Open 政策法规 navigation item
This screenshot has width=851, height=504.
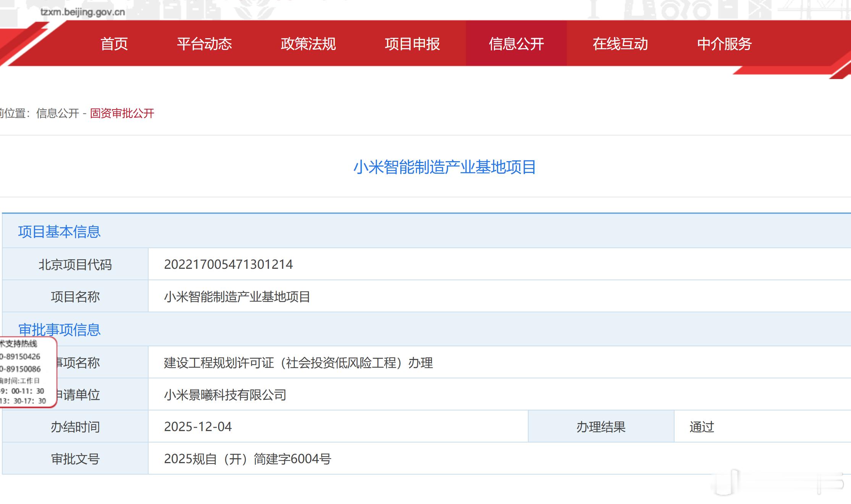tap(308, 44)
